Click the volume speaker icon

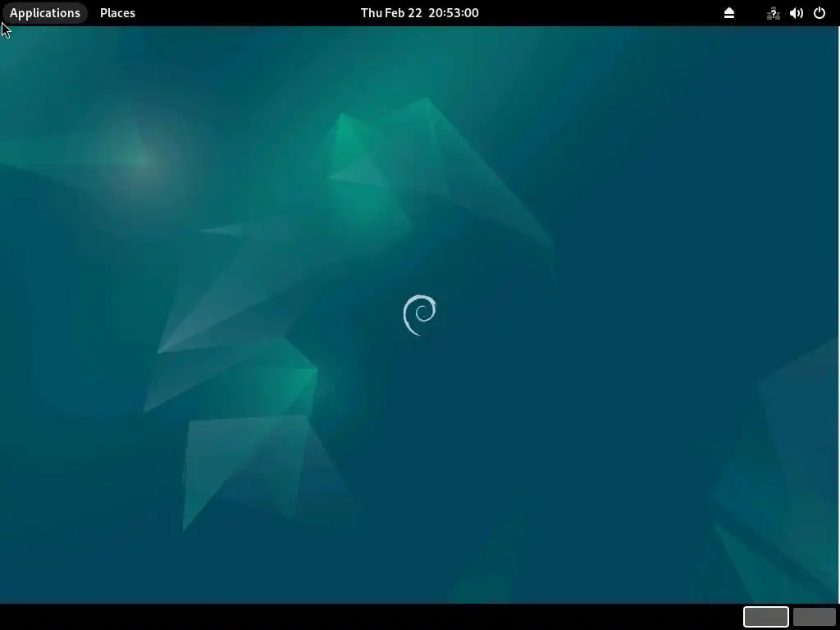coord(796,13)
